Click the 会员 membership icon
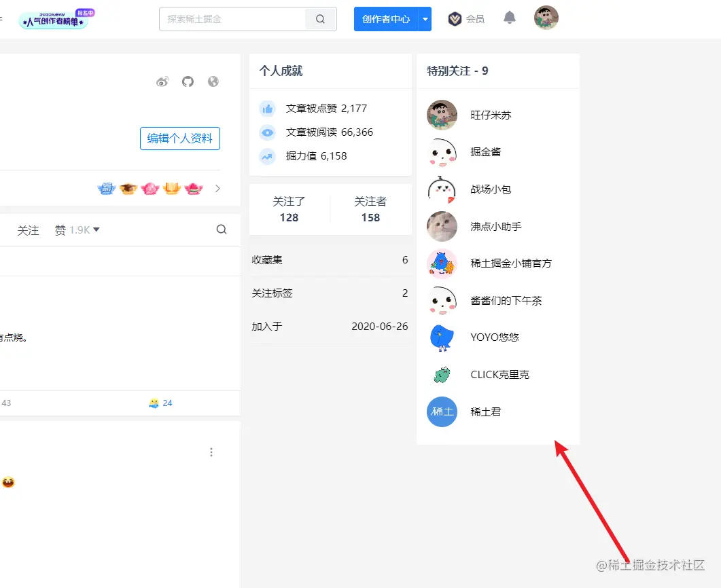Viewport: 721px width, 588px height. [455, 19]
